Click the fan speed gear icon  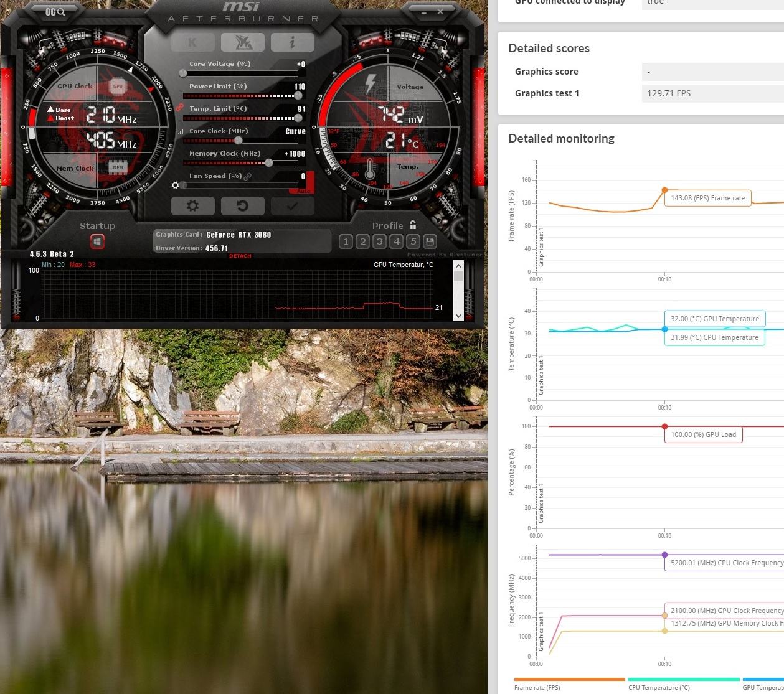coord(176,185)
